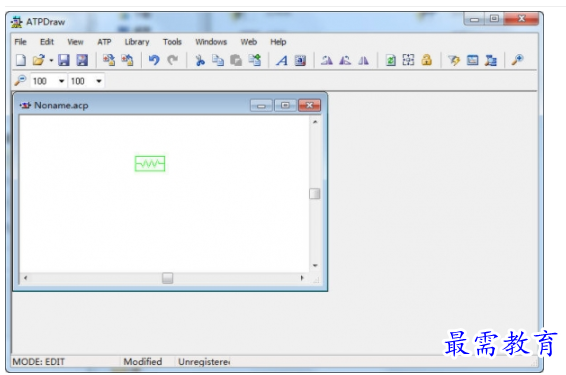Click the Select all dashed-box icon
Screen dimensions: 566x375
pos(408,60)
